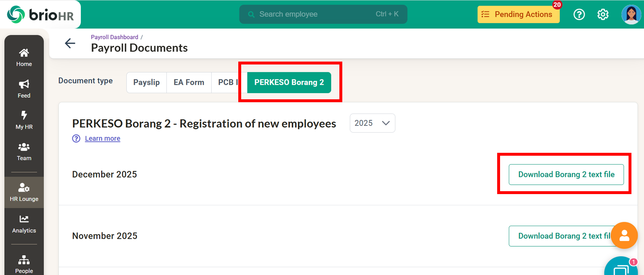Download Borang 2 text file for December 2025
644x275 pixels.
566,174
